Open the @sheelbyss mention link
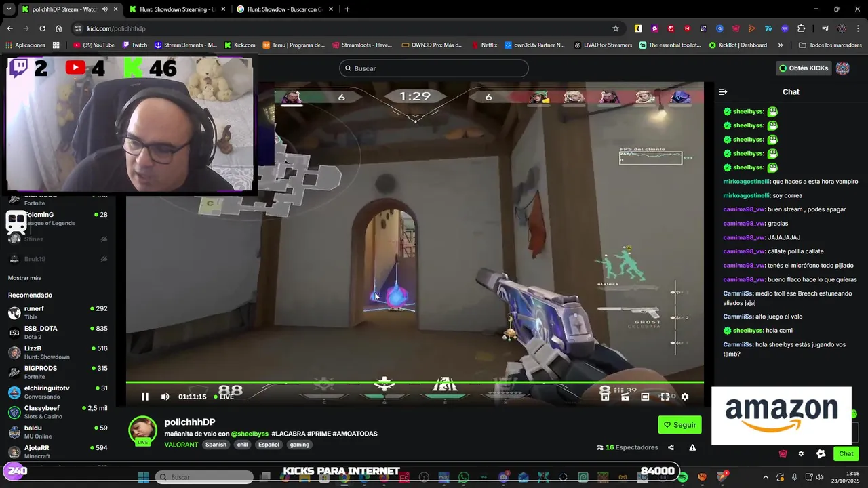This screenshot has height=488, width=868. click(x=250, y=434)
